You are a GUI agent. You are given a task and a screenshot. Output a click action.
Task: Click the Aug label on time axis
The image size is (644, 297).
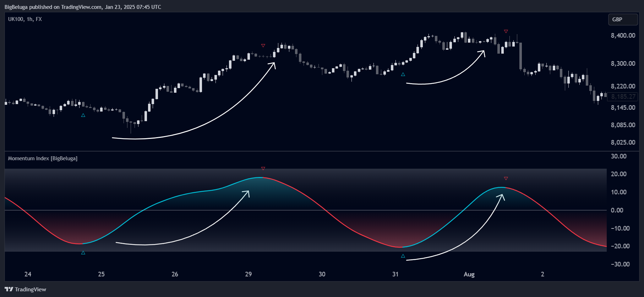469,274
